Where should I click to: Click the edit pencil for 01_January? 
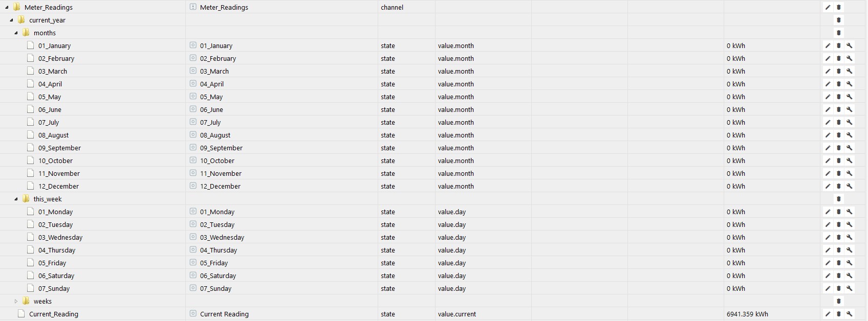click(x=828, y=45)
